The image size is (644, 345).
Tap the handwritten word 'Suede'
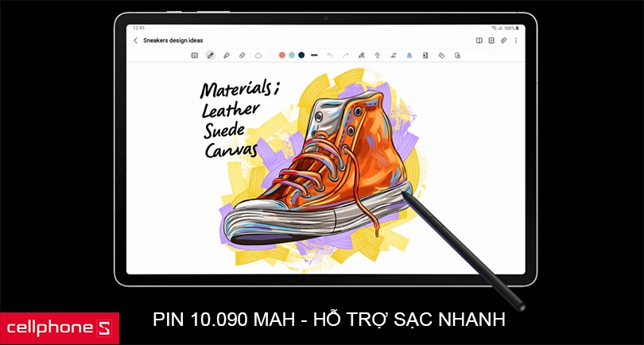[x=224, y=131]
